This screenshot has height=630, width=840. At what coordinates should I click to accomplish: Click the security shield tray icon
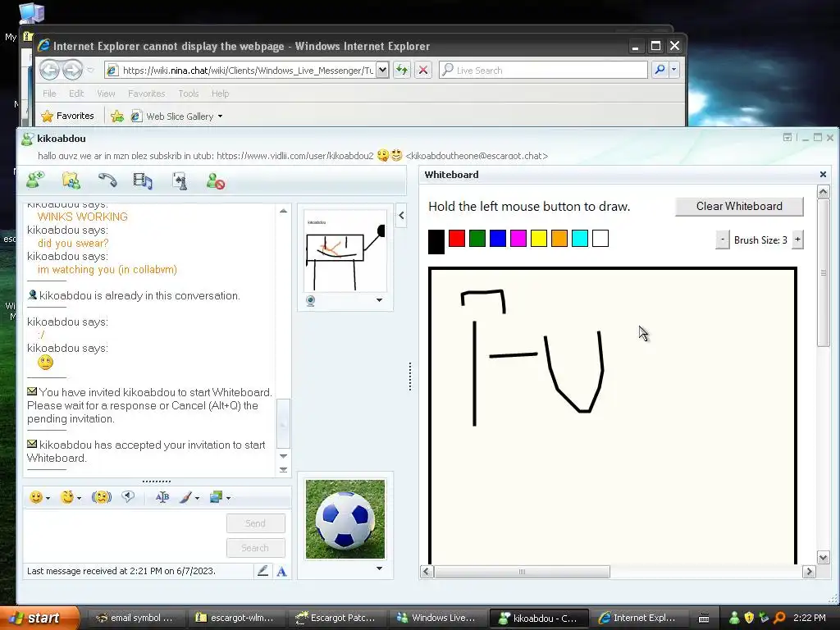tap(749, 618)
